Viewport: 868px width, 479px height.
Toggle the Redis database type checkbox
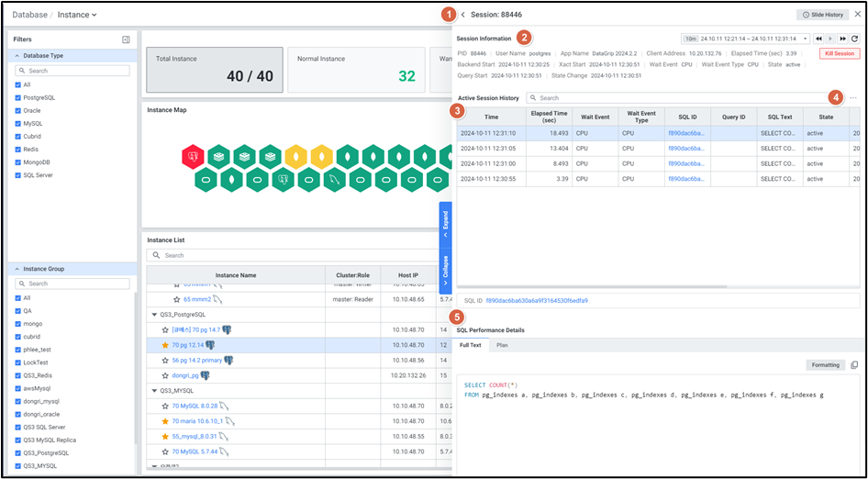point(18,149)
